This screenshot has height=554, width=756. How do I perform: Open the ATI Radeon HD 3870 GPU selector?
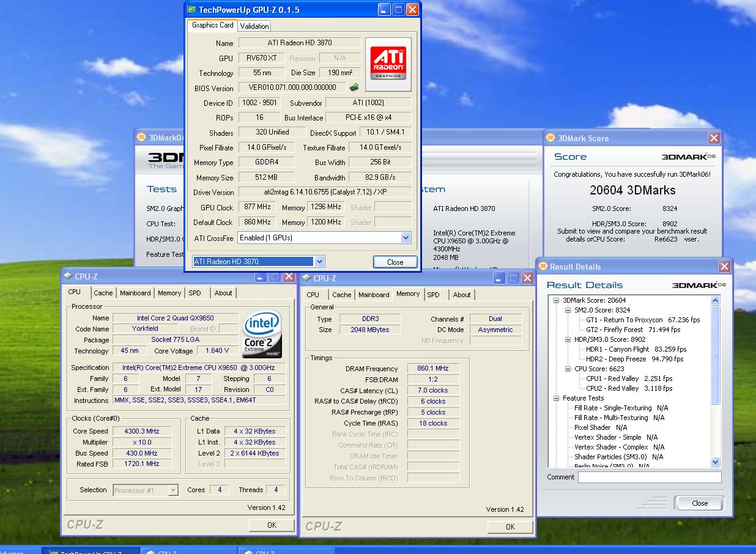(x=319, y=262)
